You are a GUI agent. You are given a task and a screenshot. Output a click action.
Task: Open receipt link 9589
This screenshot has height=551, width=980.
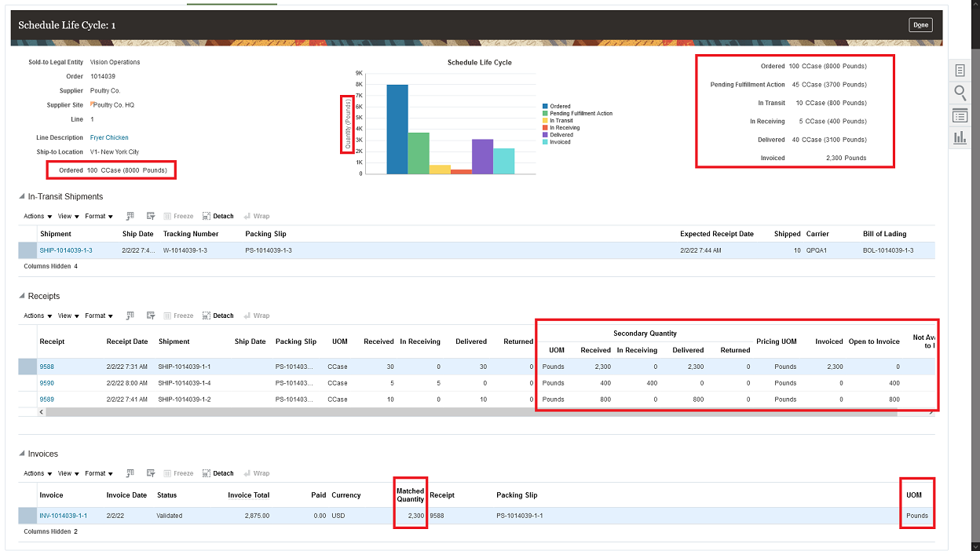click(46, 400)
